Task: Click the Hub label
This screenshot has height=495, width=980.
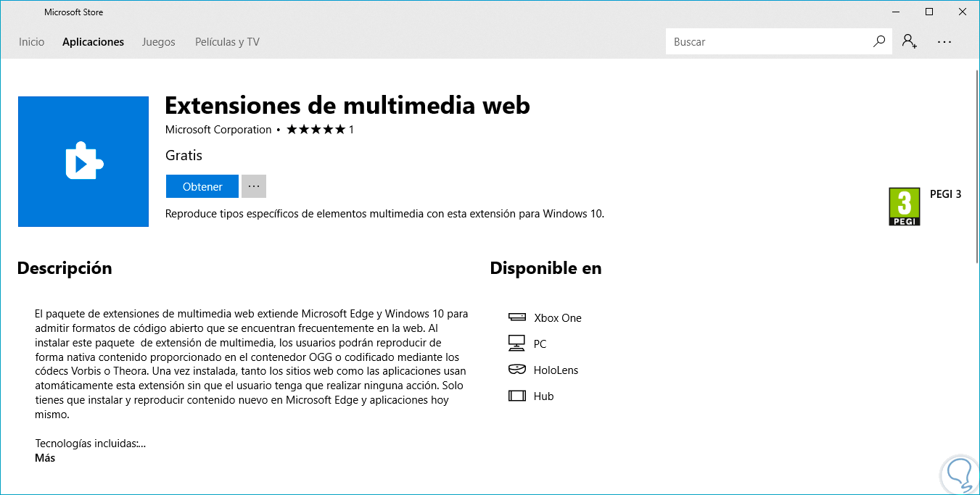Action: click(543, 396)
